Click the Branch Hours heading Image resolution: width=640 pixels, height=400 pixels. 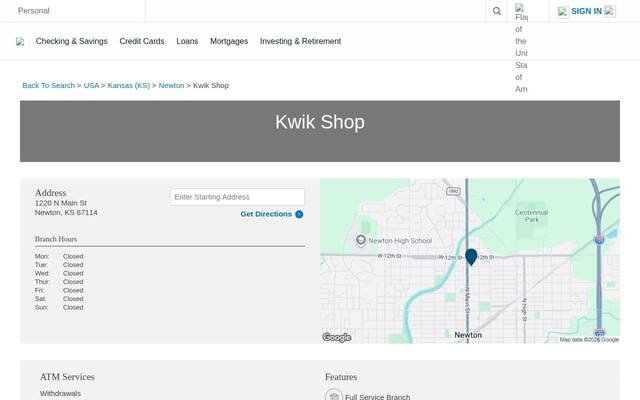(x=56, y=239)
